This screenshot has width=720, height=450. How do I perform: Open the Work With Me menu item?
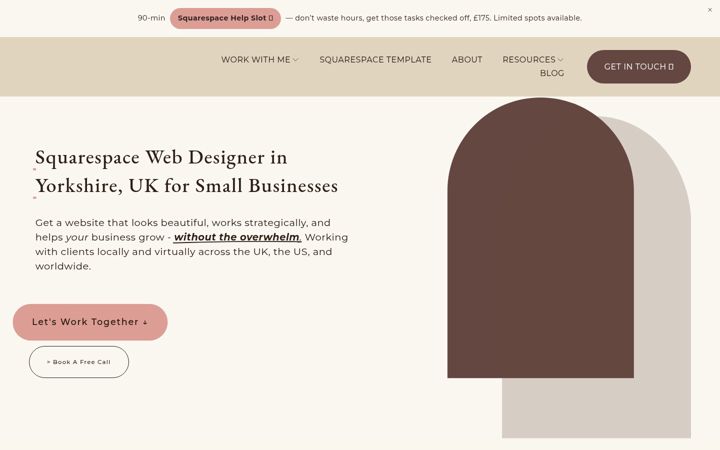coord(256,60)
